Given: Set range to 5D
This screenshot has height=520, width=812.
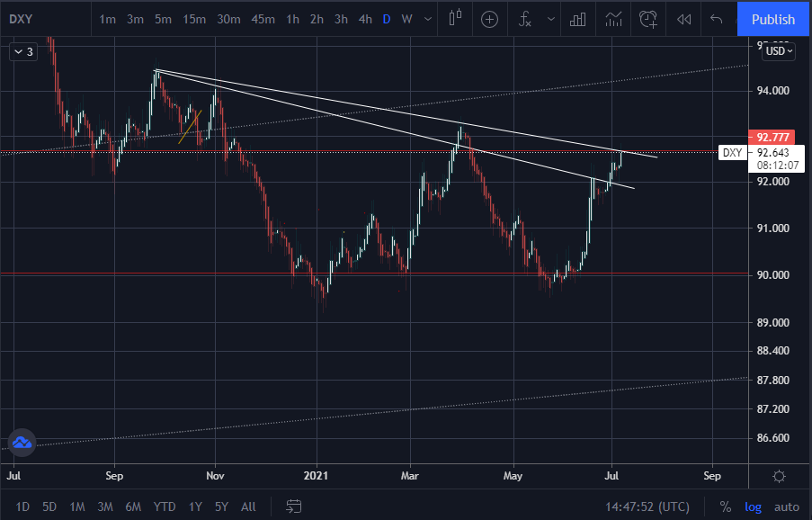Looking at the screenshot, I should click(49, 507).
